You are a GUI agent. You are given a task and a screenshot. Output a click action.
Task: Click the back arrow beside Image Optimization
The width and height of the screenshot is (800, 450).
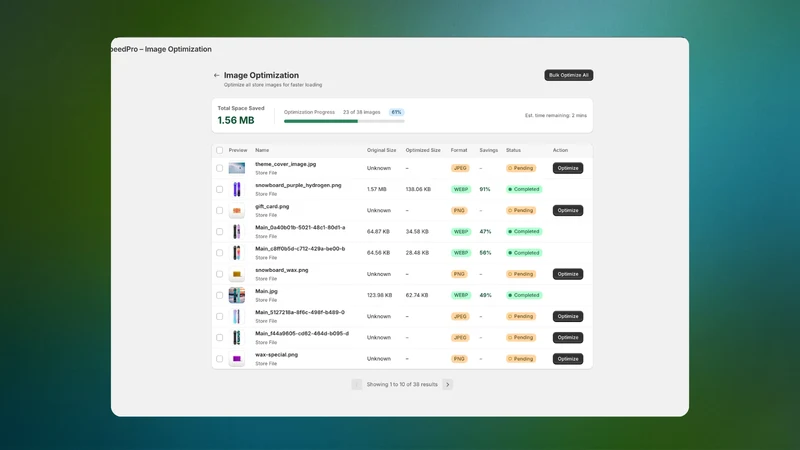coord(216,75)
